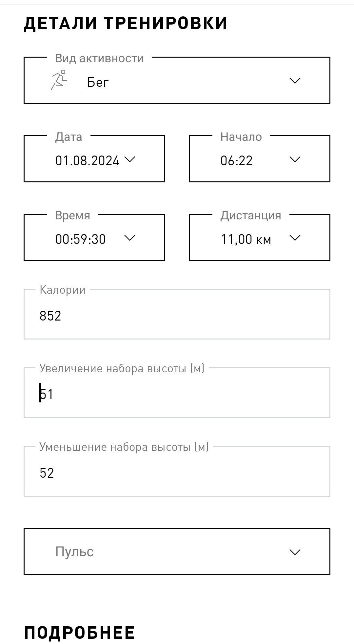Click the distance value 11,00 км
Viewport: 354px width, 644px height.
[x=246, y=239]
